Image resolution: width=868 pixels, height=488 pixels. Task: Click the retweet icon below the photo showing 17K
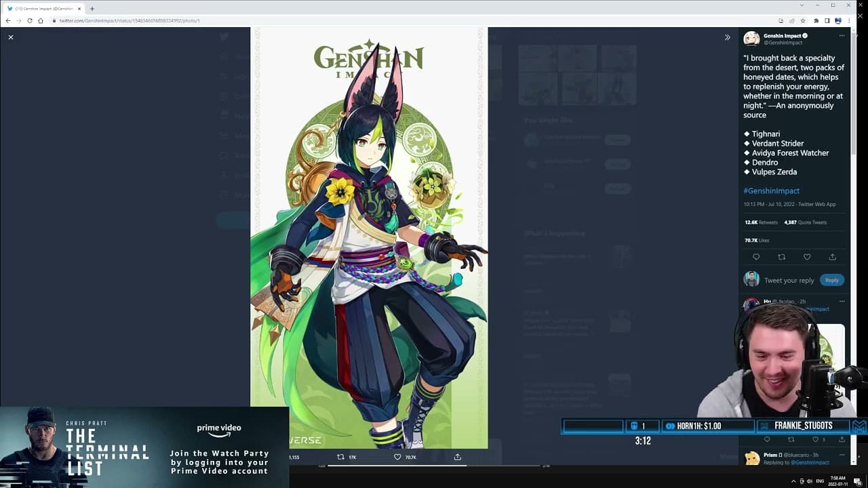click(x=340, y=457)
